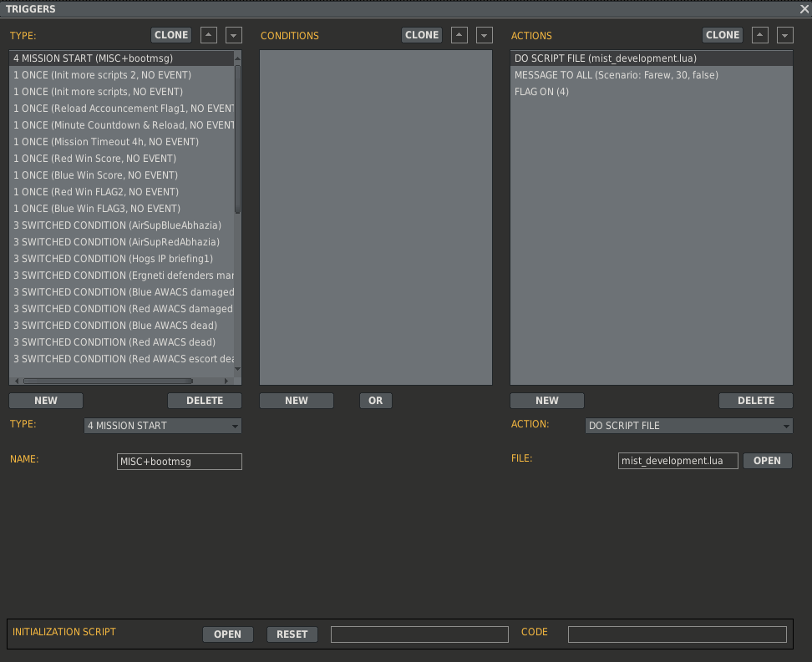
Task: Clone the selected action
Action: pyautogui.click(x=723, y=35)
